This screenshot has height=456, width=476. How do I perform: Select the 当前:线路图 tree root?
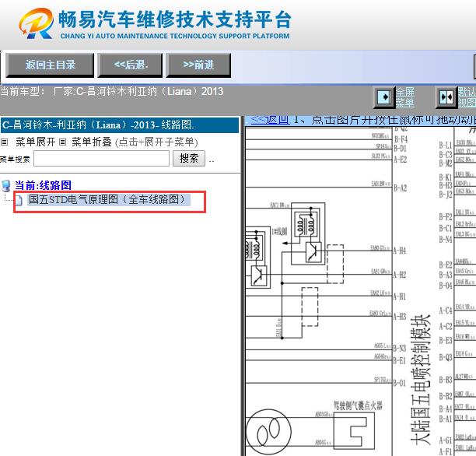(x=43, y=185)
